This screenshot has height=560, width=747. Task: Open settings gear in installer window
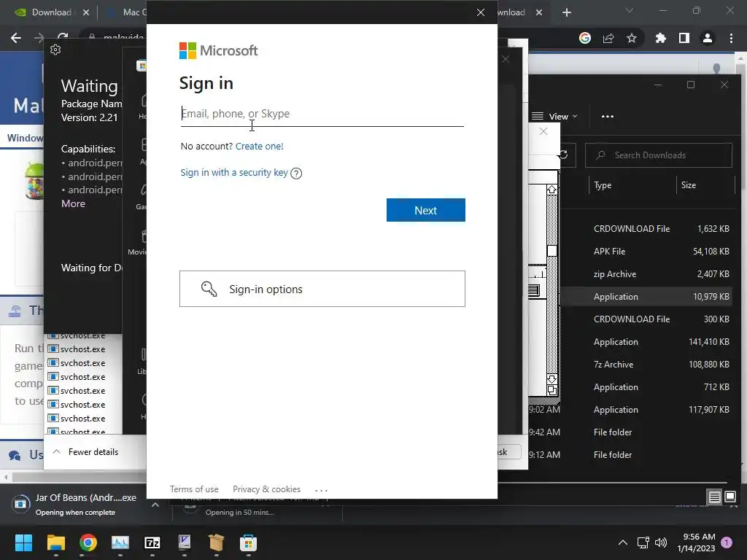55,50
